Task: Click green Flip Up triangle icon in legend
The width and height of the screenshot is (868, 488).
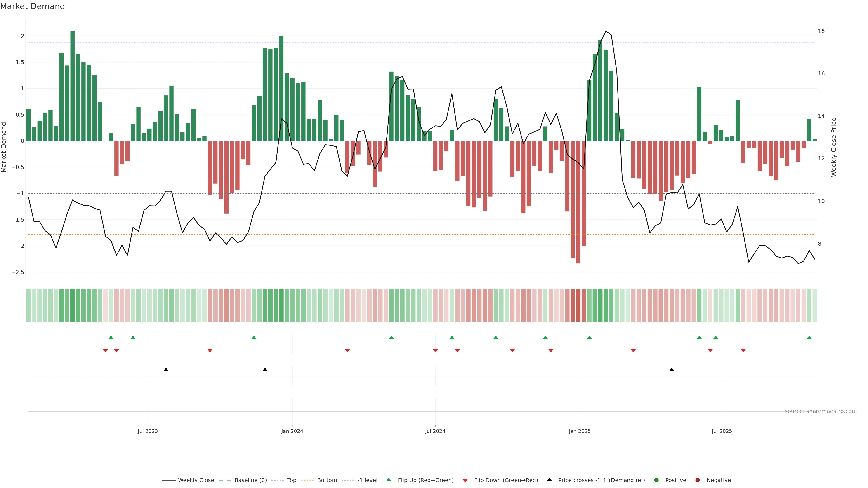Action: [x=389, y=480]
